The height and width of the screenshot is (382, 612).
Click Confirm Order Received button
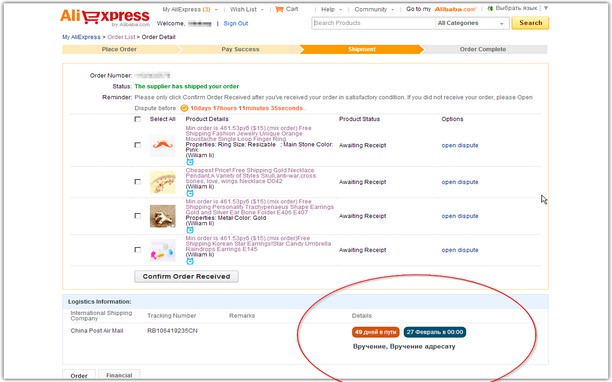tap(186, 276)
